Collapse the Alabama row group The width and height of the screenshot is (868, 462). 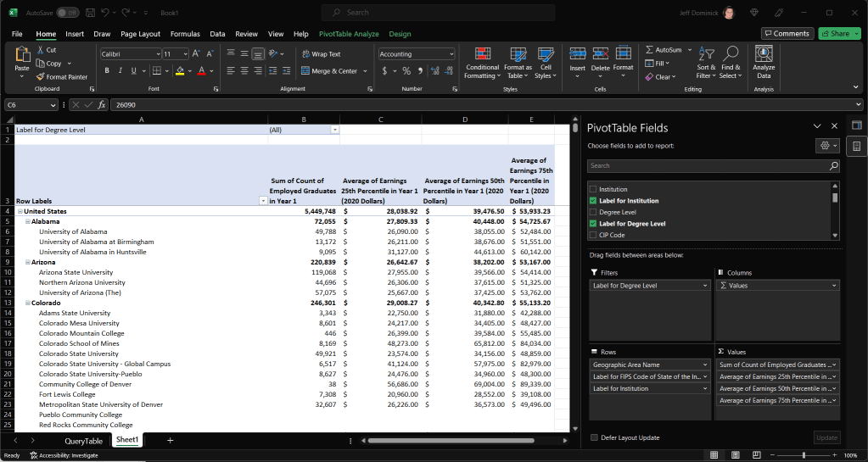28,221
